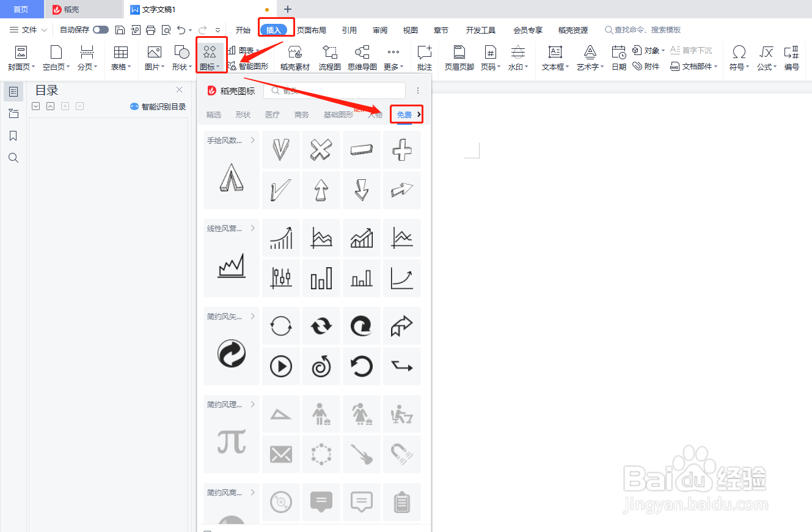Open the 对象 object dropdown

tap(648, 50)
